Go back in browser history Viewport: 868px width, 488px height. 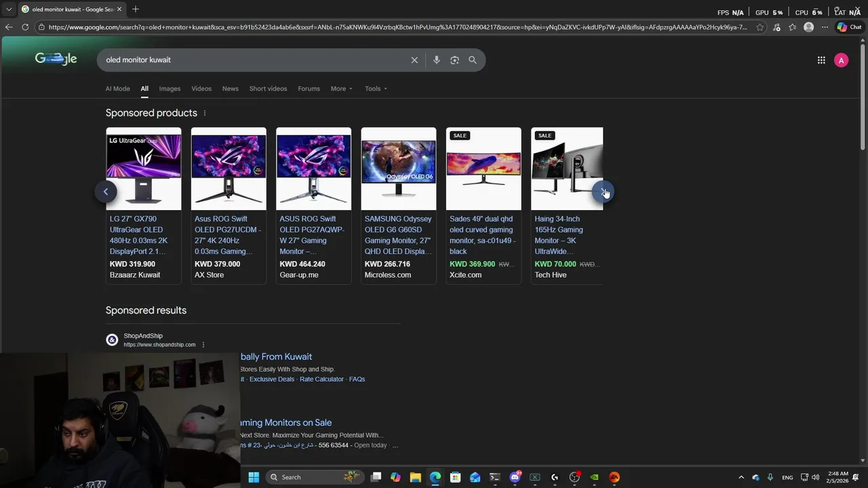(8, 27)
